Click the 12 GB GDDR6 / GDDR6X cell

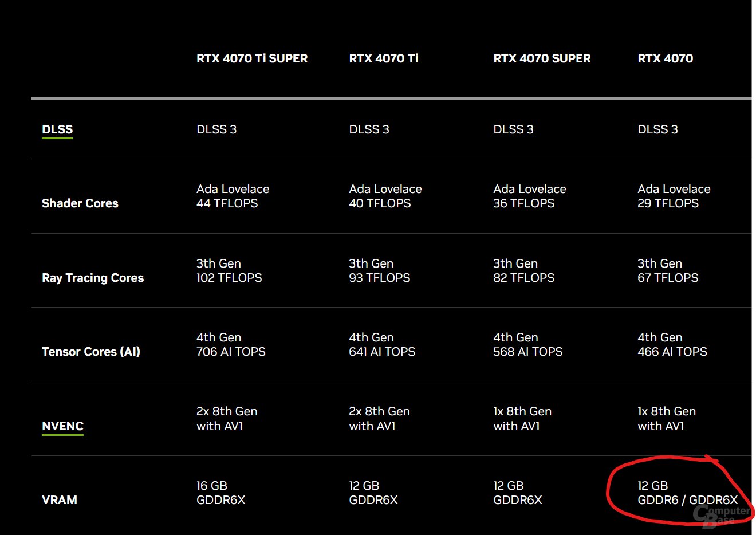[687, 493]
